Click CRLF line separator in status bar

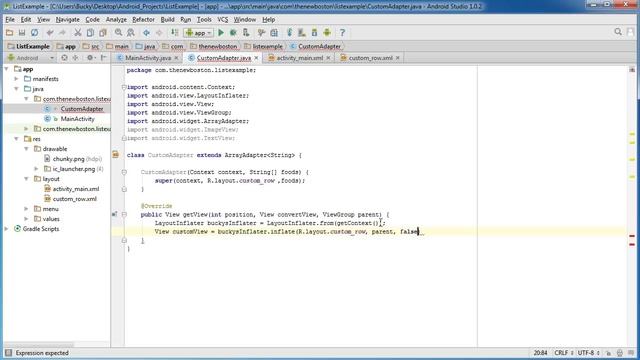click(564, 353)
